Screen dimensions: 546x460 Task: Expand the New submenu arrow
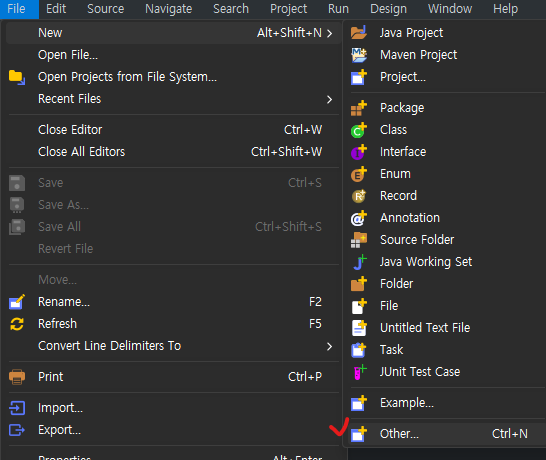pyautogui.click(x=329, y=33)
